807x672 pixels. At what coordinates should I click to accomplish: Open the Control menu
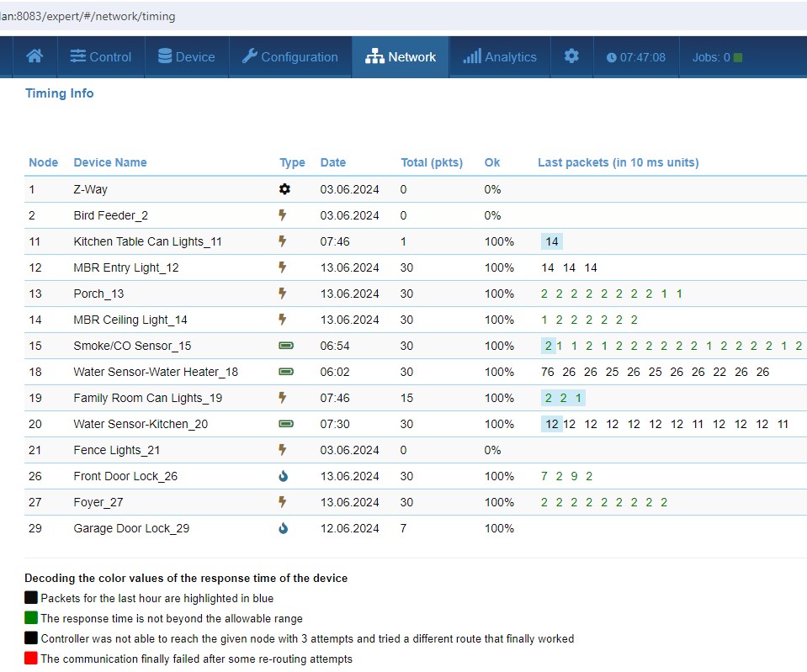click(x=101, y=56)
